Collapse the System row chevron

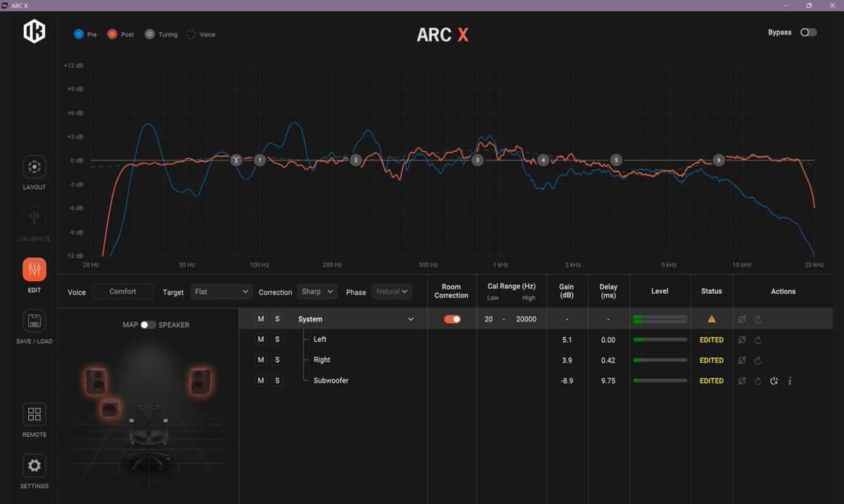(411, 319)
